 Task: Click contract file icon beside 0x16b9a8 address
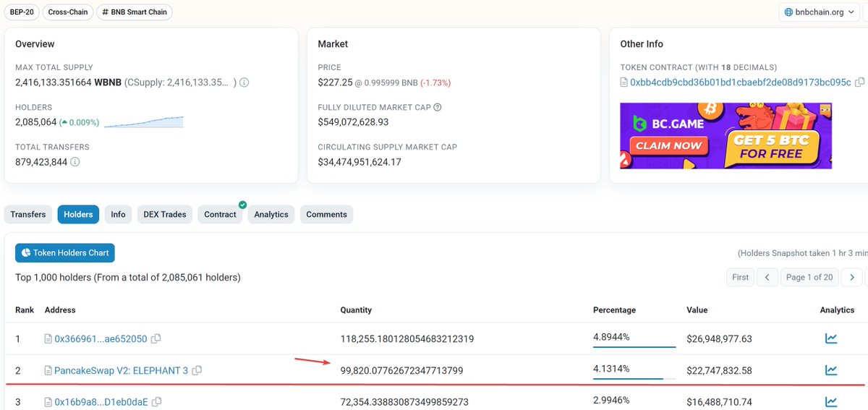coord(48,402)
